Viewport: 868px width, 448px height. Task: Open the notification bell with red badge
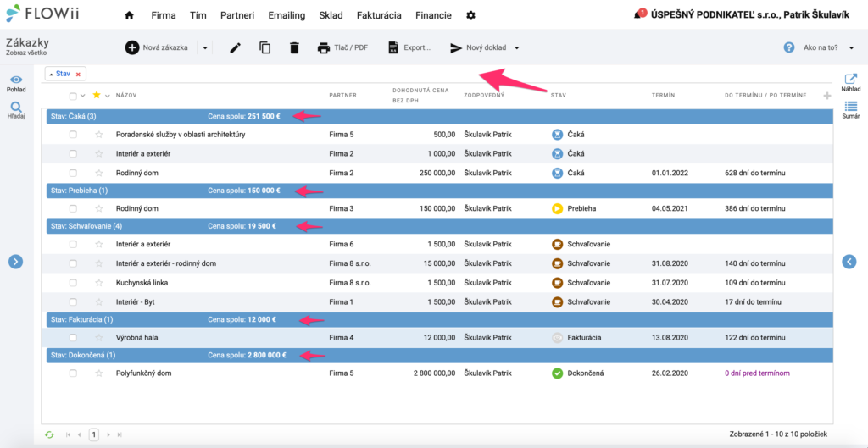[x=638, y=14]
